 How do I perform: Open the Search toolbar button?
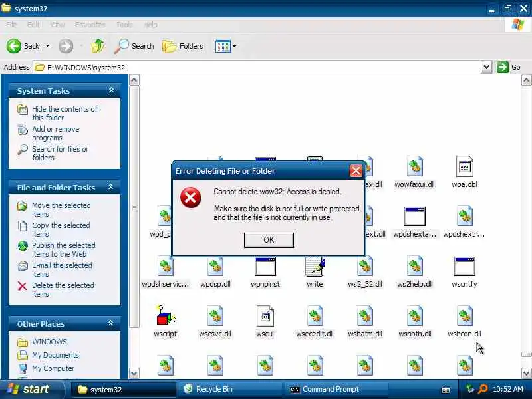[134, 46]
